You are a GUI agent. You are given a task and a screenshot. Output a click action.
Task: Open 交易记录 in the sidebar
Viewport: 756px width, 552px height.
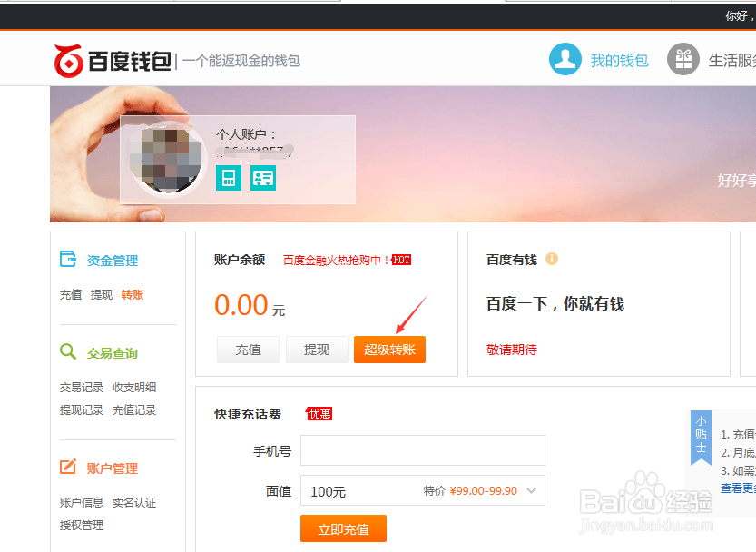82,388
